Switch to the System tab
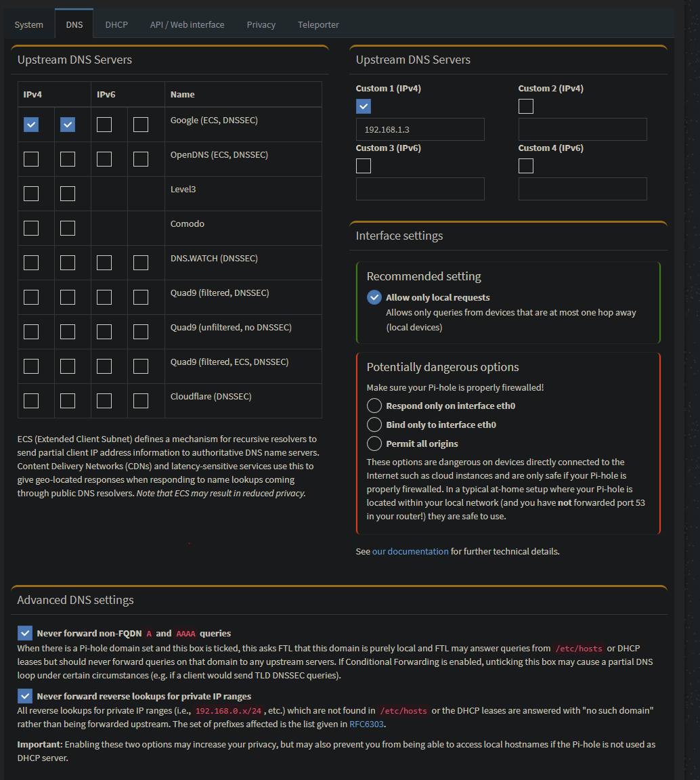 (x=29, y=24)
